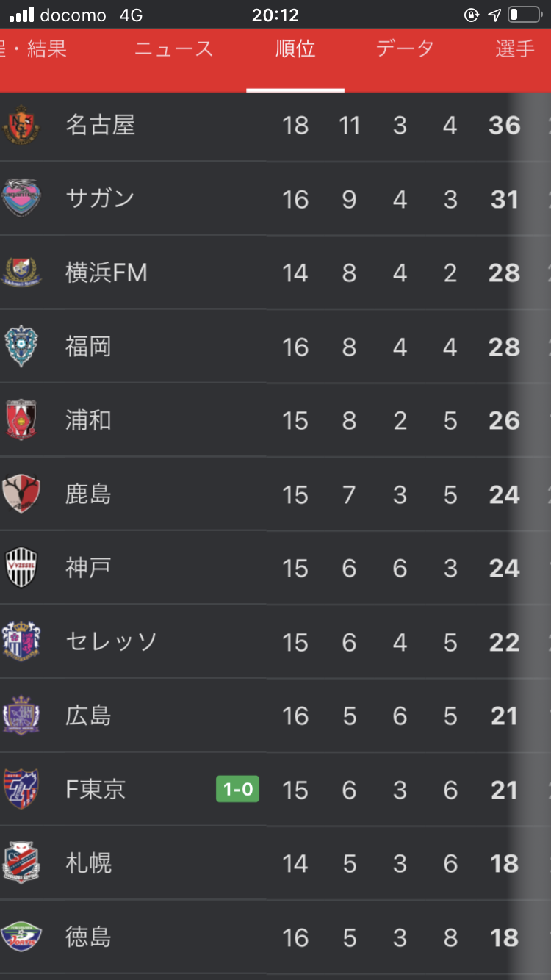Open the 名古屋 team name link
The width and height of the screenshot is (551, 980).
(100, 125)
